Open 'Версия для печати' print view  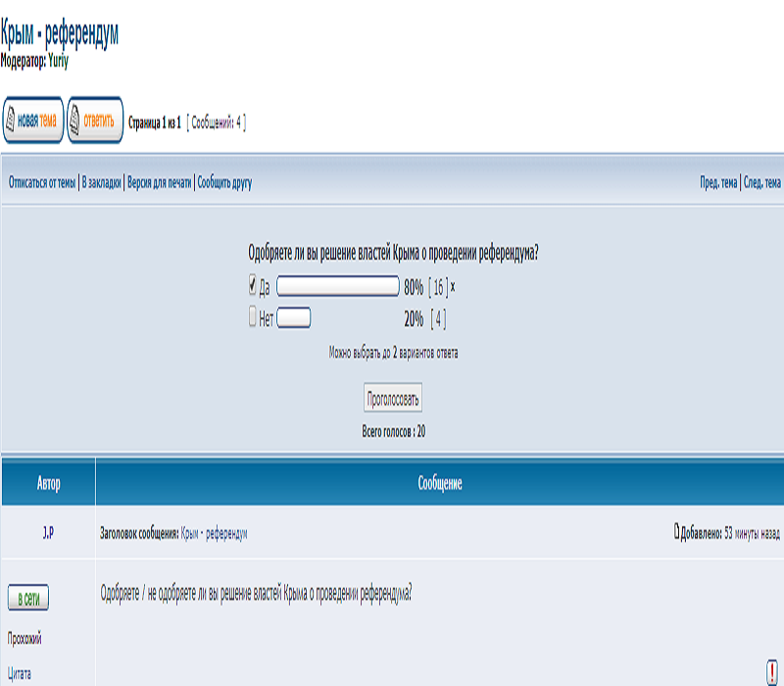click(x=160, y=183)
